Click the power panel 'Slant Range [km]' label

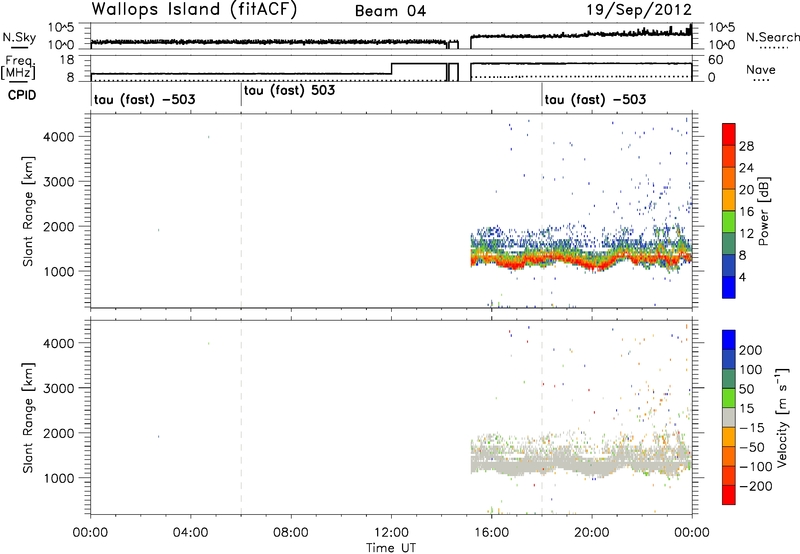point(28,211)
